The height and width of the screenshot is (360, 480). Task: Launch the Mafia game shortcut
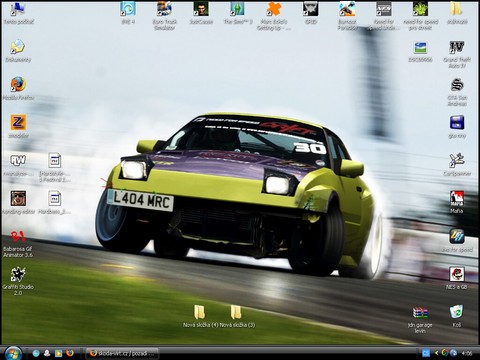[x=457, y=198]
